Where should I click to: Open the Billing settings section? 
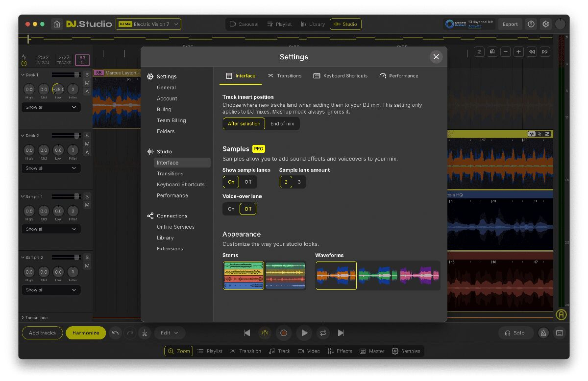point(164,110)
